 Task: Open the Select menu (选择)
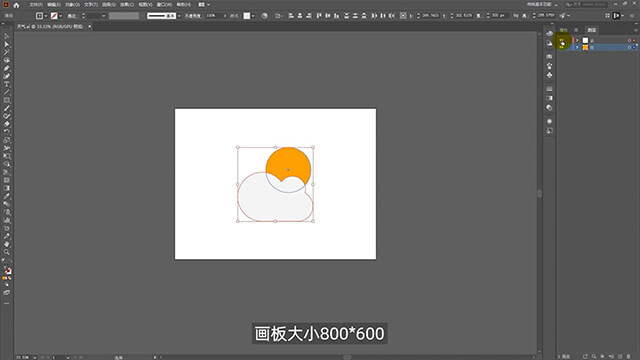(x=109, y=4)
